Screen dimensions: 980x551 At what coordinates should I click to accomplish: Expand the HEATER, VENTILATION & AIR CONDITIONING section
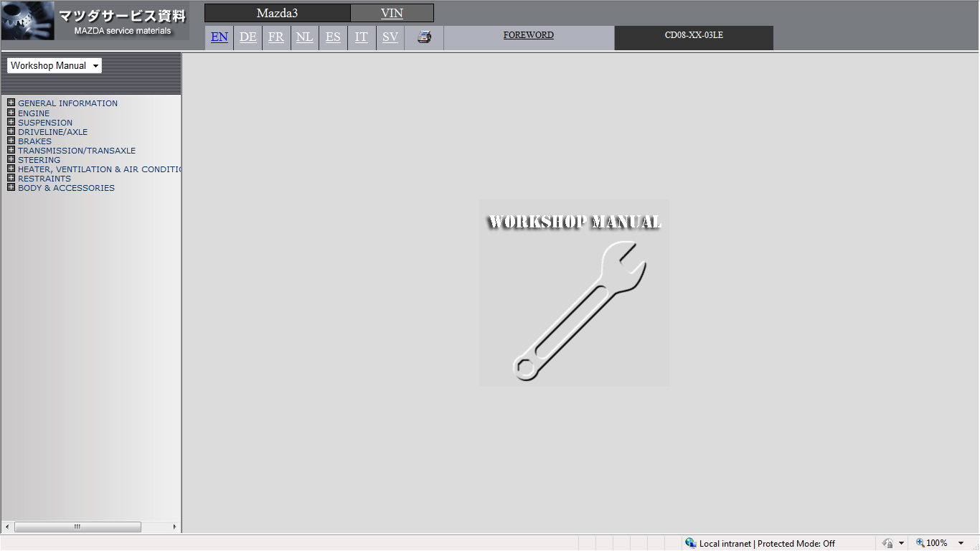pyautogui.click(x=11, y=169)
